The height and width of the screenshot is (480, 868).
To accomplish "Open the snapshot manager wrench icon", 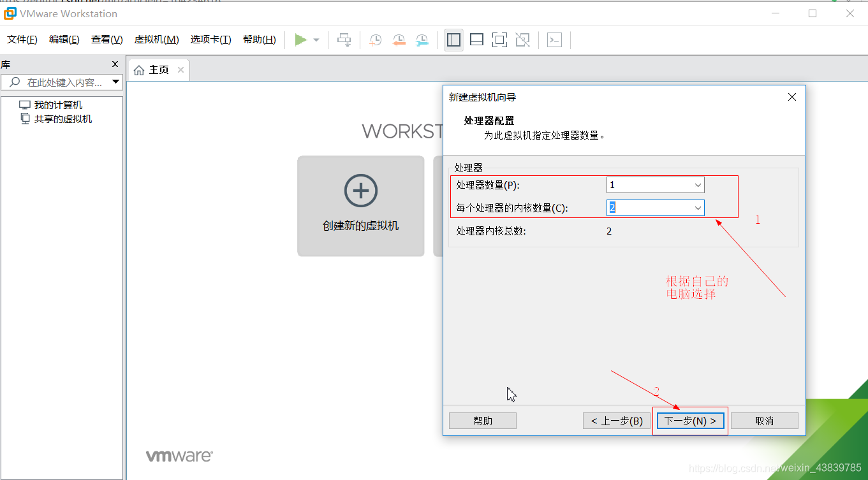I will (422, 40).
